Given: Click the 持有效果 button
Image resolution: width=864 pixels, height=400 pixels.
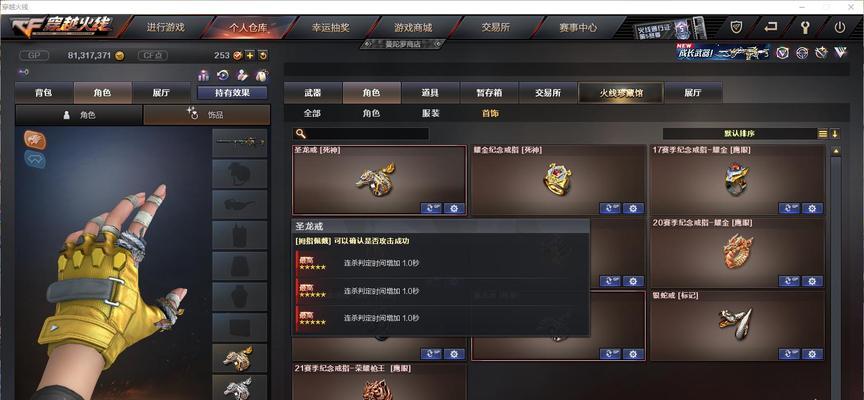Looking at the screenshot, I should tap(232, 93).
